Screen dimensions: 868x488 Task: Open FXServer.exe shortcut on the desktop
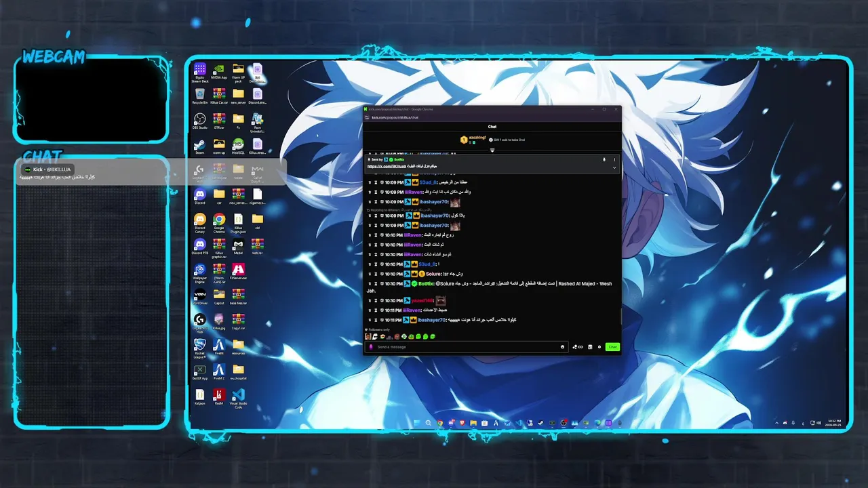[238, 272]
